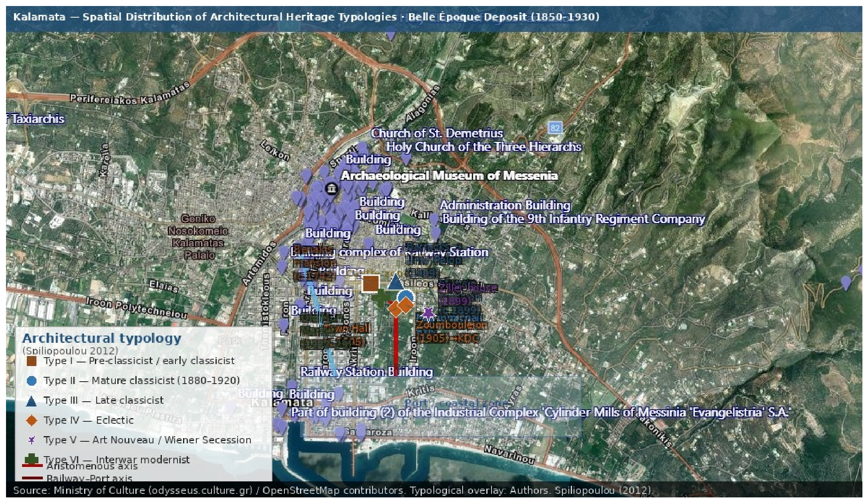Click 'Building of the 9th Infantry Regiment Company'
The height and width of the screenshot is (503, 868).
574,219
